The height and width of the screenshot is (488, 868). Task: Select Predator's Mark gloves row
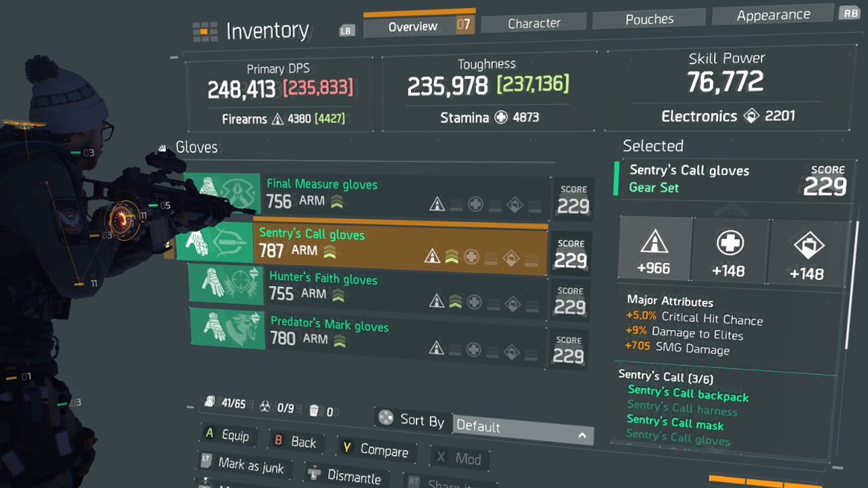click(x=367, y=337)
